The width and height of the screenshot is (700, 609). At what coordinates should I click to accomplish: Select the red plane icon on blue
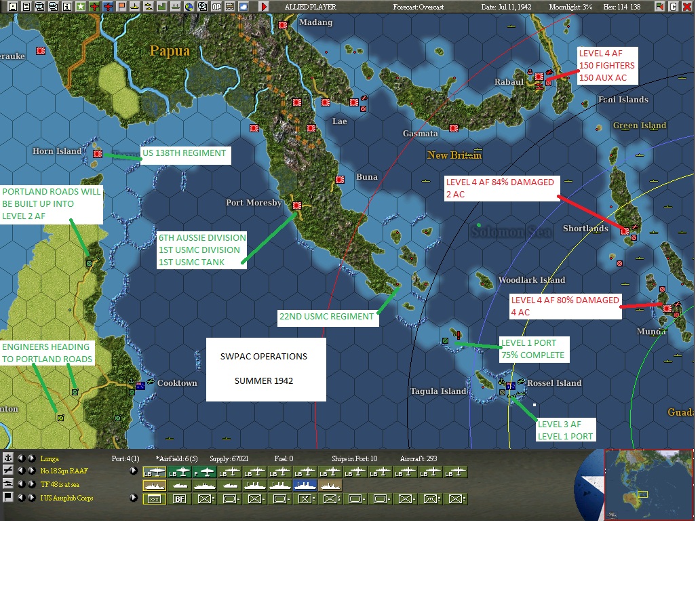pyautogui.click(x=108, y=7)
